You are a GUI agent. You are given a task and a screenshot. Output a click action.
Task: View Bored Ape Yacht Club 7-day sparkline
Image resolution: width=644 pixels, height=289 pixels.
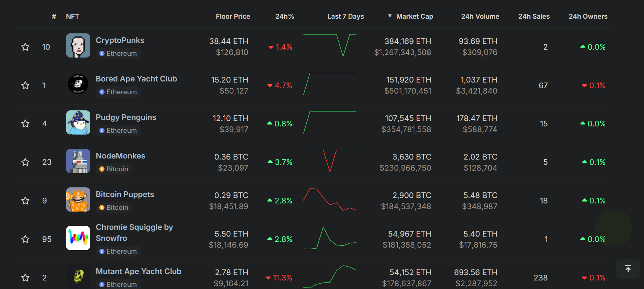pyautogui.click(x=330, y=84)
